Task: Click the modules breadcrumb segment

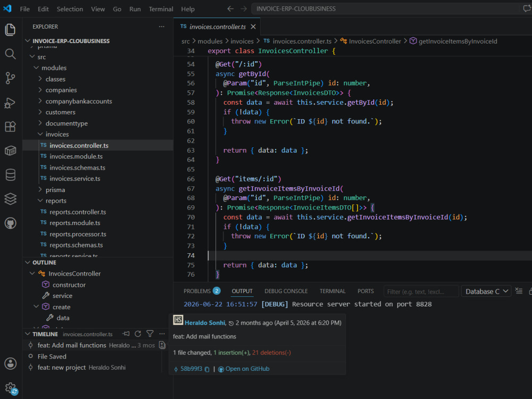Action: click(x=210, y=41)
